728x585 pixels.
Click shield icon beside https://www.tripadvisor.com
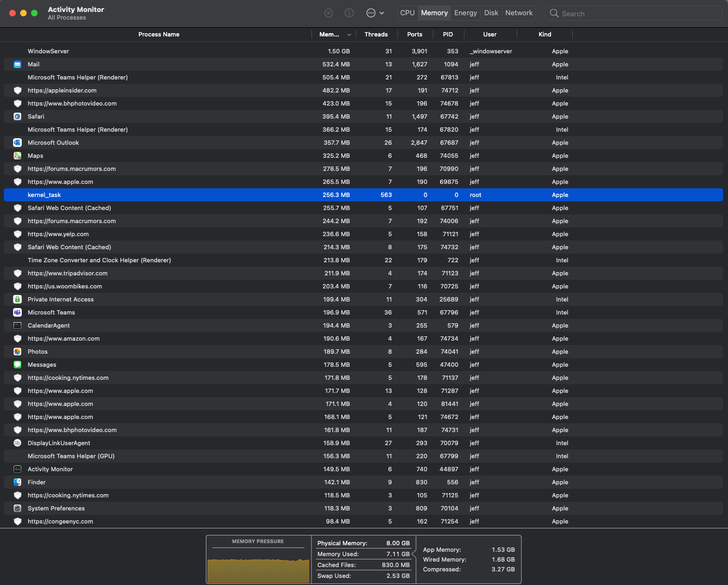[17, 273]
